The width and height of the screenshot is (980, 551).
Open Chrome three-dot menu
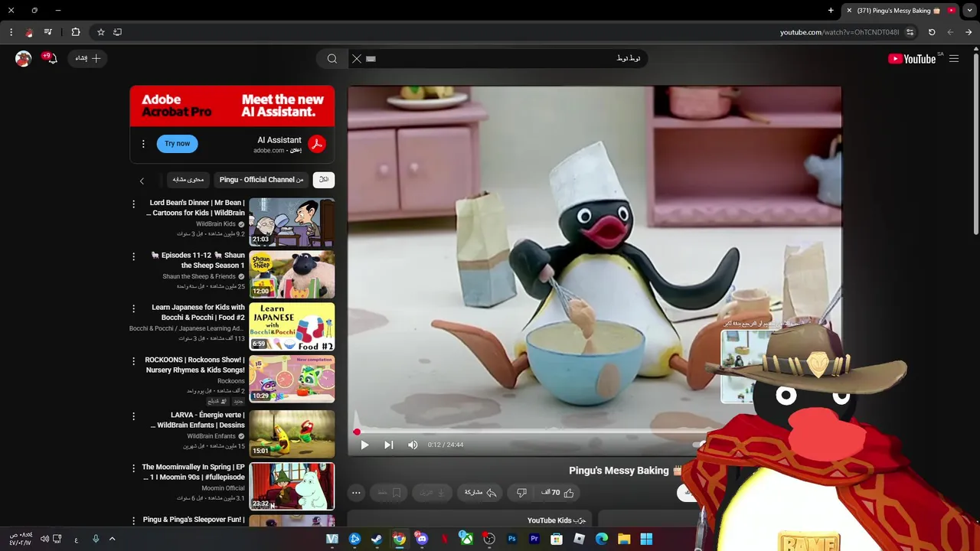[x=11, y=32]
